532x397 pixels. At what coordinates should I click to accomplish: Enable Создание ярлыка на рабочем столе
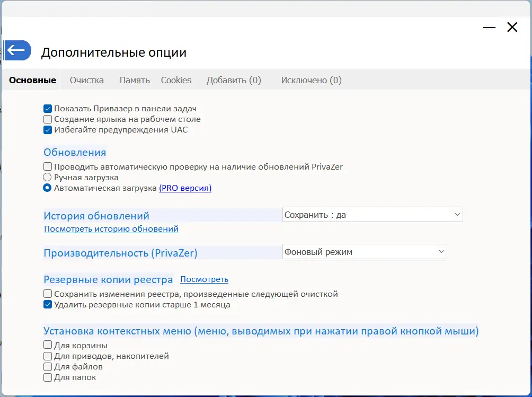pyautogui.click(x=48, y=119)
